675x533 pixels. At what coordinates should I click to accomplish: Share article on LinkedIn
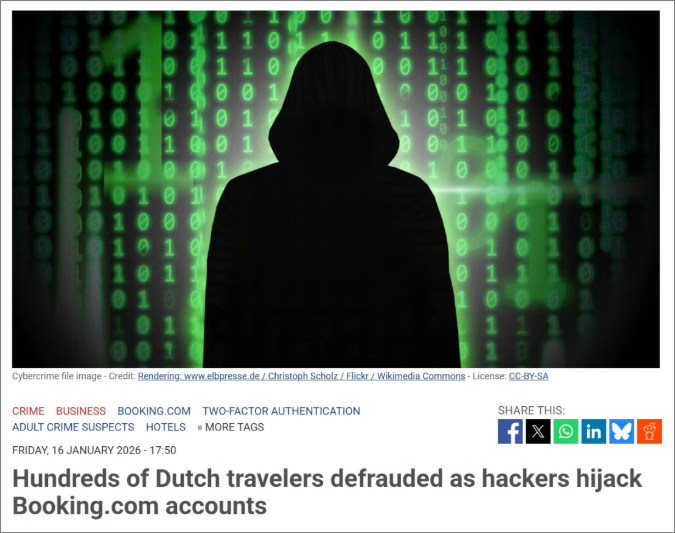[x=594, y=431]
